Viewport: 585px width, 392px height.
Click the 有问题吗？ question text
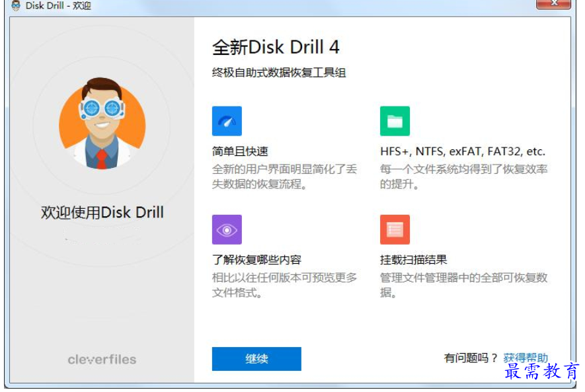(x=471, y=358)
